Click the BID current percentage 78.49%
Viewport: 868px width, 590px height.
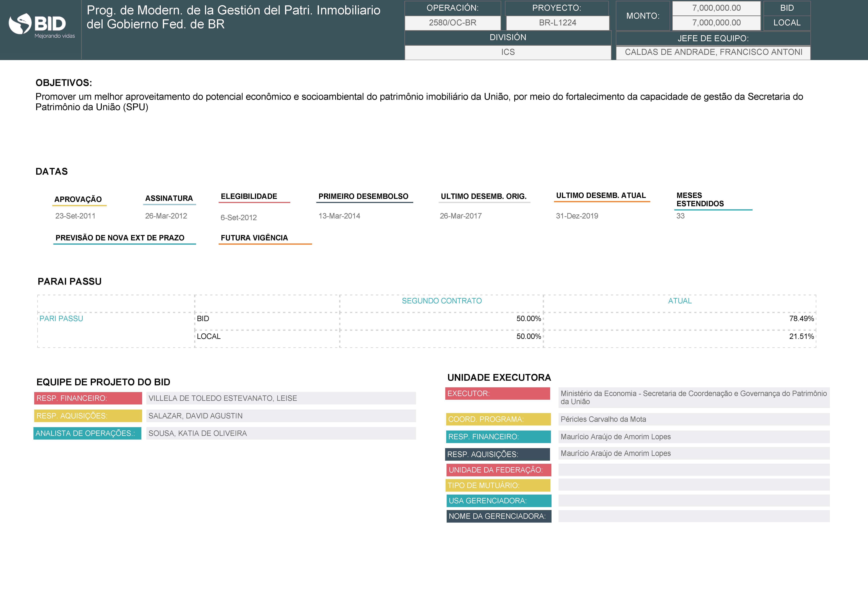coord(801,319)
